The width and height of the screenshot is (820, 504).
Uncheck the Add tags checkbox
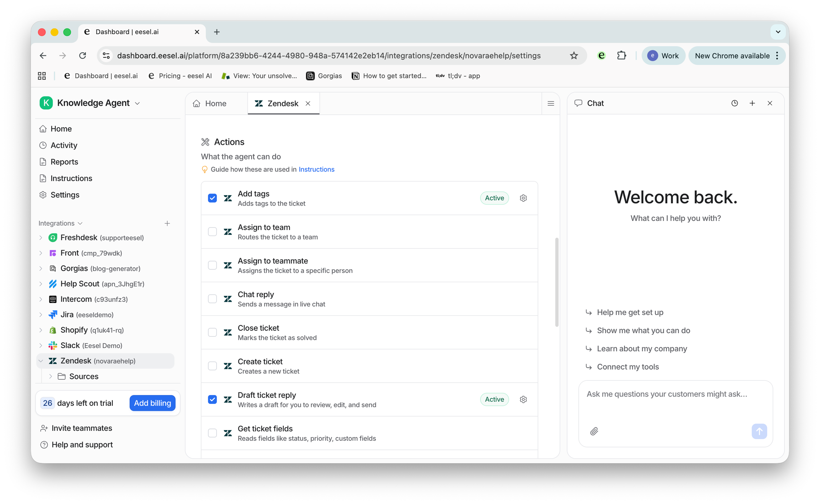tap(212, 198)
